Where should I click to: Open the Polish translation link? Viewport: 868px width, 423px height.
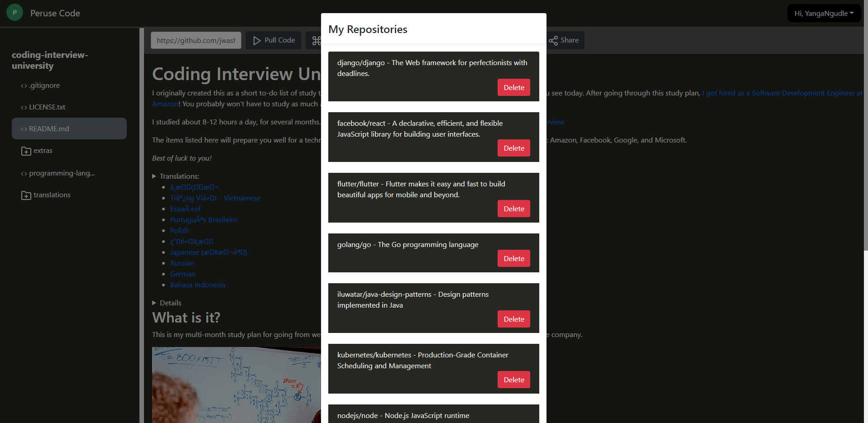179,230
